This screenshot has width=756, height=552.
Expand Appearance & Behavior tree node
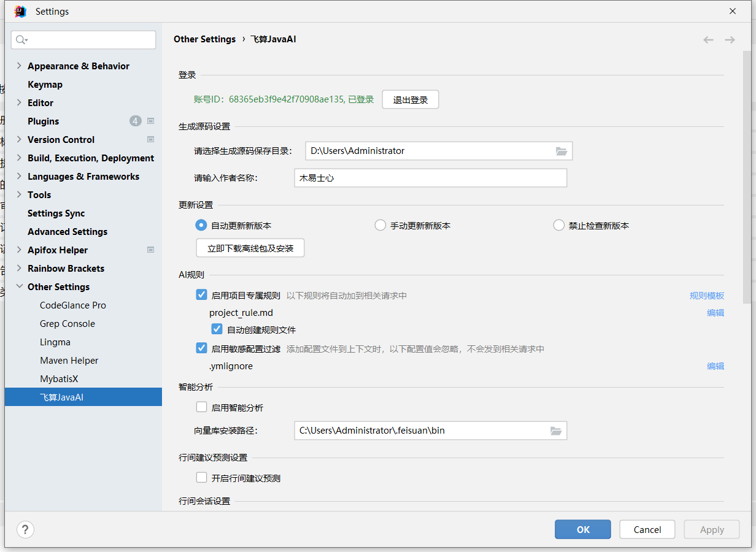18,66
